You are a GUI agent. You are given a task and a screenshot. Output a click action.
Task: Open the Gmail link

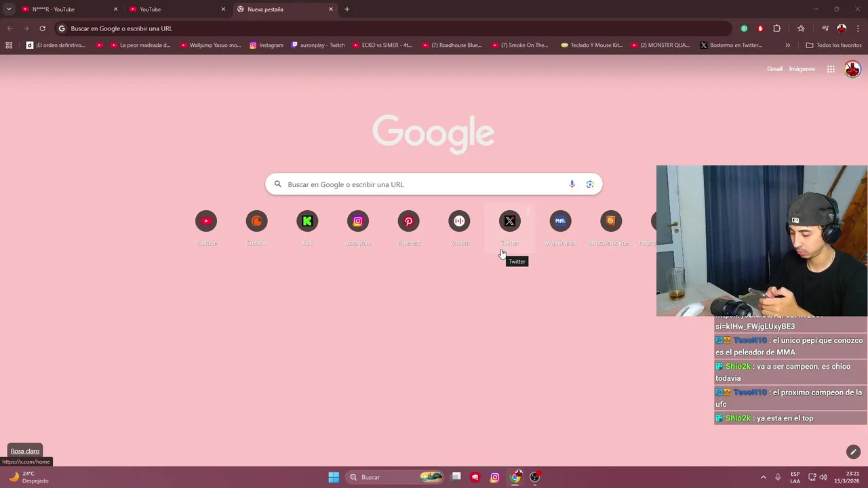tap(774, 69)
